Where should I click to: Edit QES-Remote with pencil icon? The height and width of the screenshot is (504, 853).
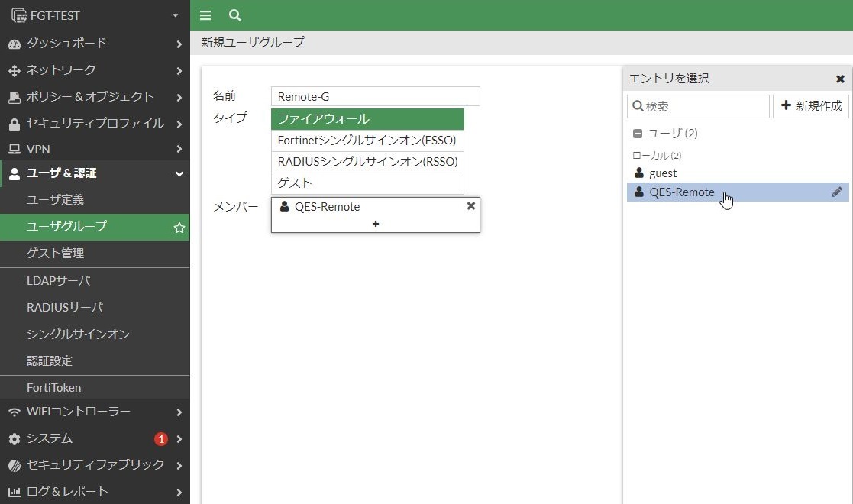pyautogui.click(x=837, y=192)
